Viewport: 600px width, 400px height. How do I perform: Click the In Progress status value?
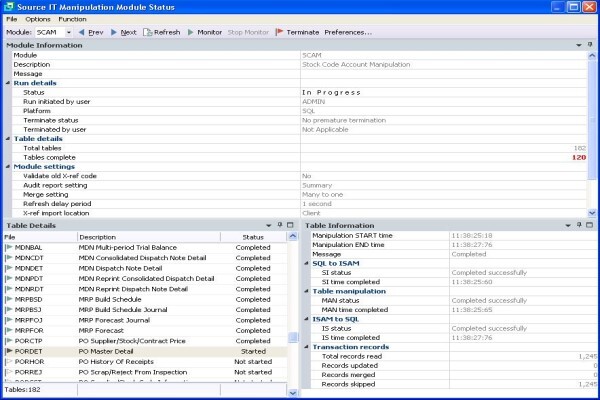331,93
